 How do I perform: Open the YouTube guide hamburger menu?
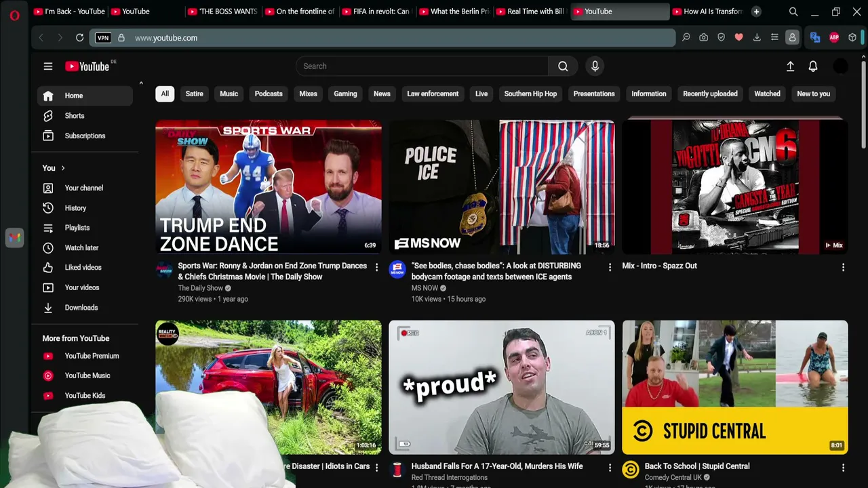coord(48,66)
